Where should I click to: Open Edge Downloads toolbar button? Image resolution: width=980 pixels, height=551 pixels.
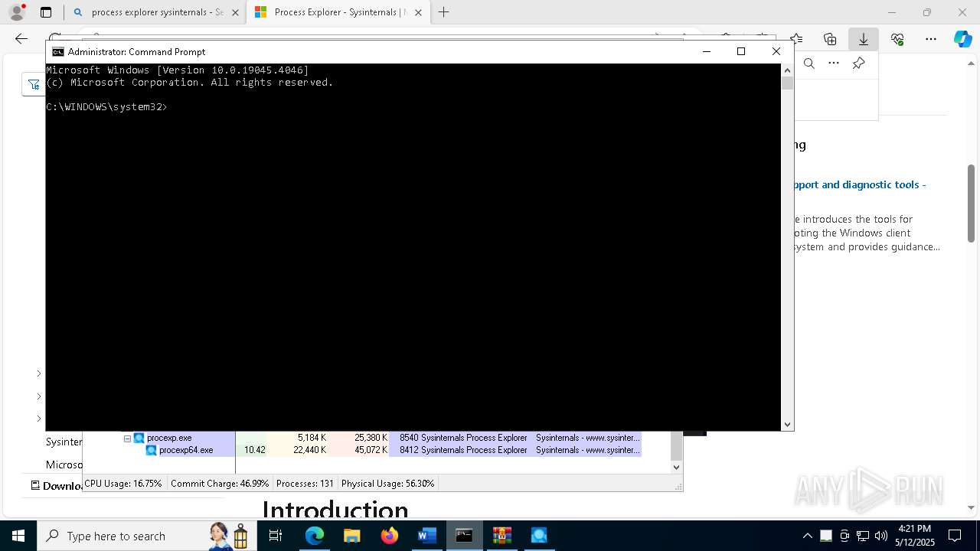pos(864,39)
